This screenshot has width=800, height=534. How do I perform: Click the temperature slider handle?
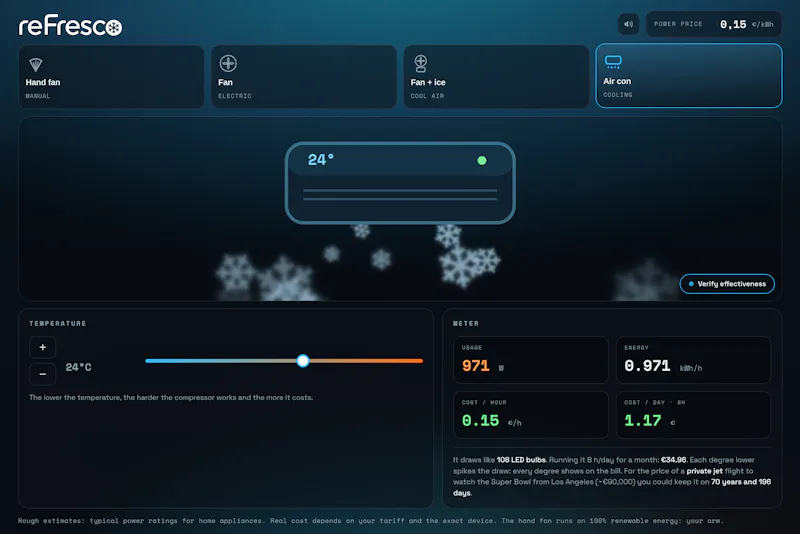(x=303, y=361)
